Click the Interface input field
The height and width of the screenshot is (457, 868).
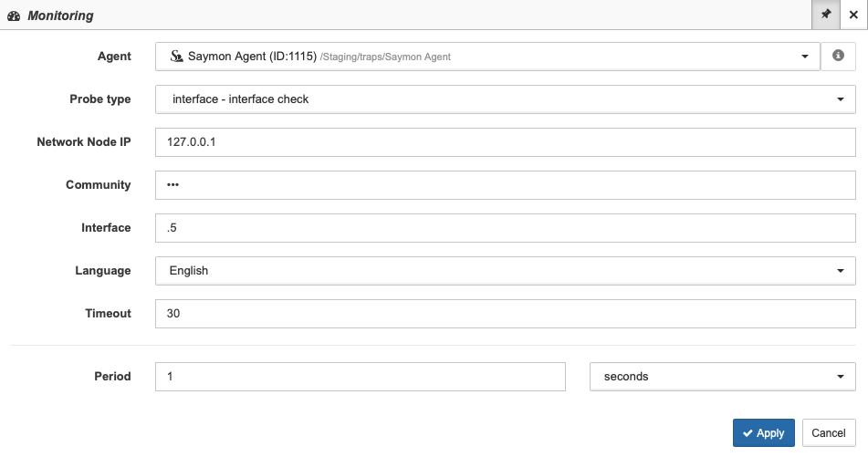click(506, 228)
